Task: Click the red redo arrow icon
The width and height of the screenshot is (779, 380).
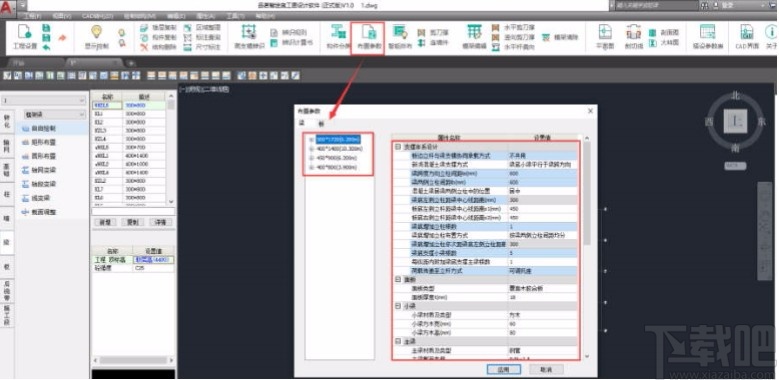Action: coord(62,37)
